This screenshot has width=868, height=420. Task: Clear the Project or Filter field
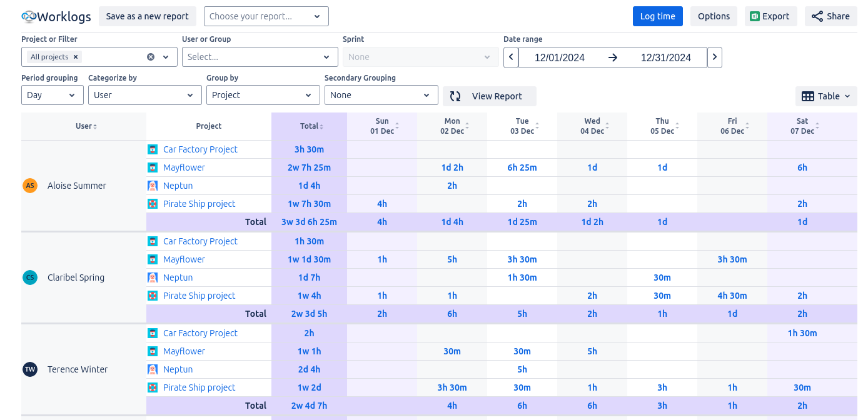[151, 57]
